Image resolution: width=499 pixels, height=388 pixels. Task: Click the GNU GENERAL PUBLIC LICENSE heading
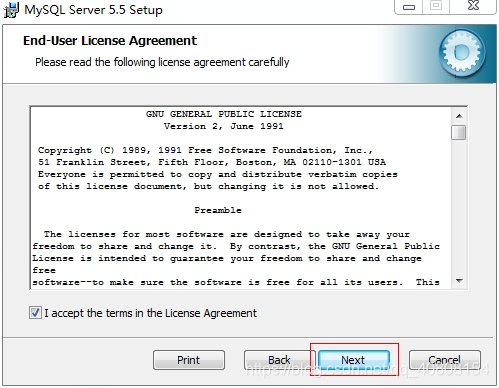[x=224, y=114]
